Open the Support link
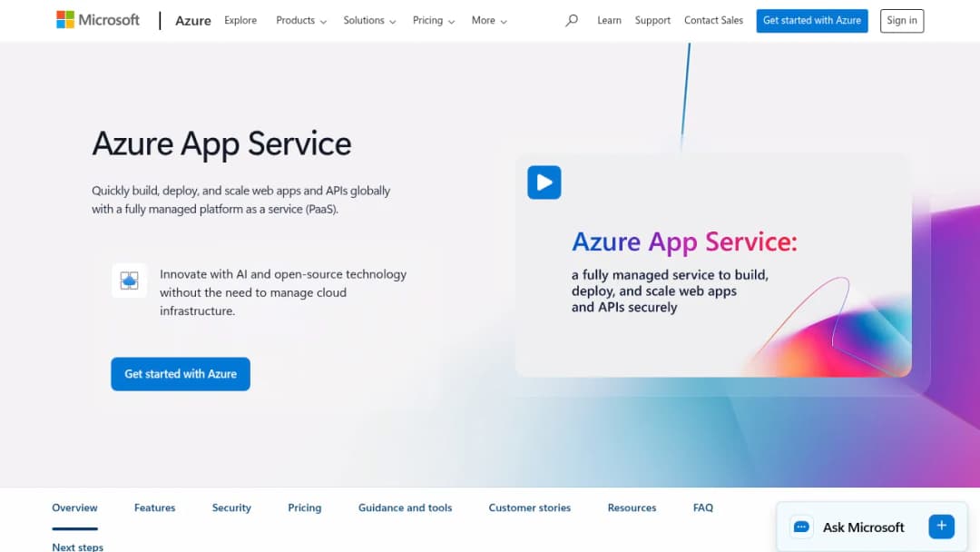Viewport: 980px width, 552px height. [652, 21]
